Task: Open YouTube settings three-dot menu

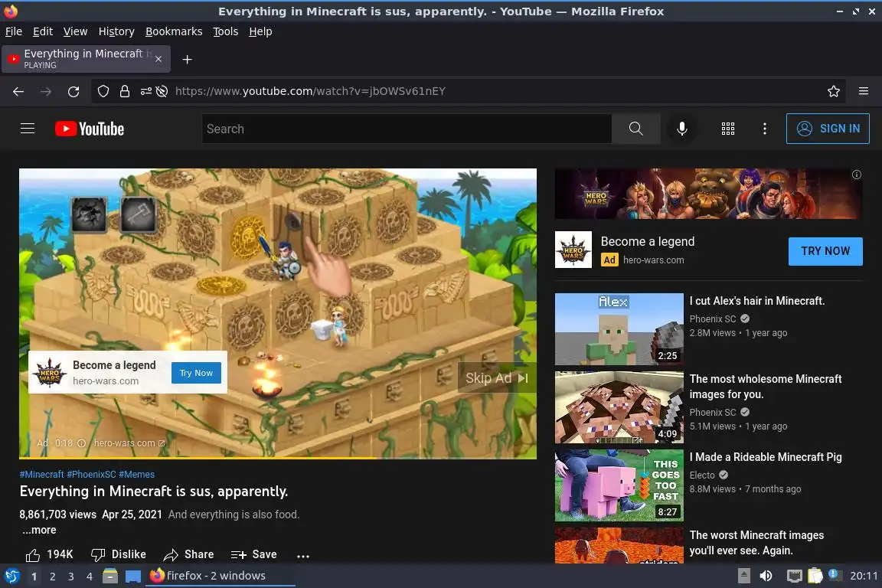Action: pyautogui.click(x=764, y=129)
